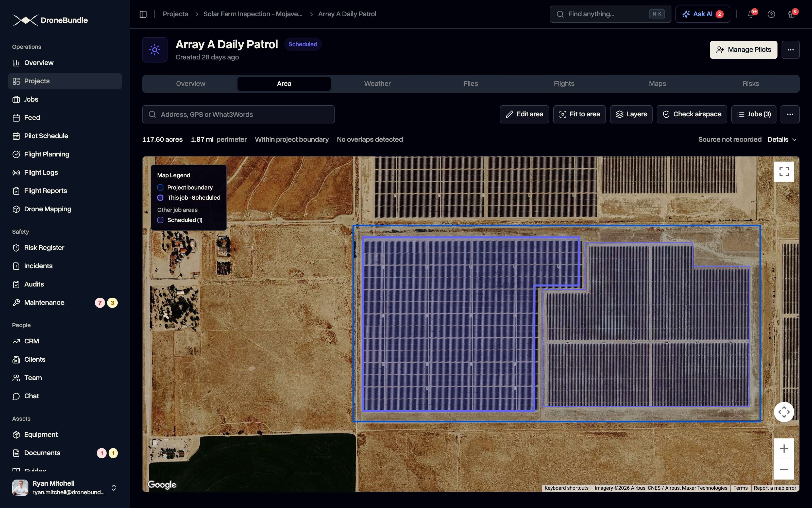Open more options next to Jobs (3)
The height and width of the screenshot is (508, 812).
790,114
